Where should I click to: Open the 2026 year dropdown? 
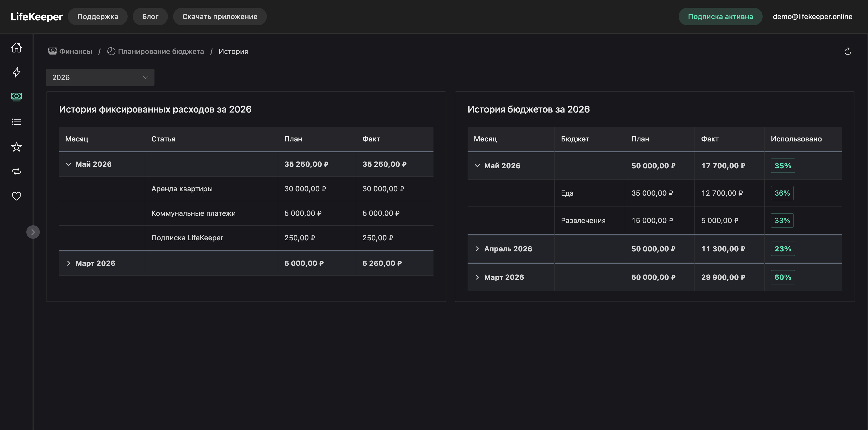(100, 77)
